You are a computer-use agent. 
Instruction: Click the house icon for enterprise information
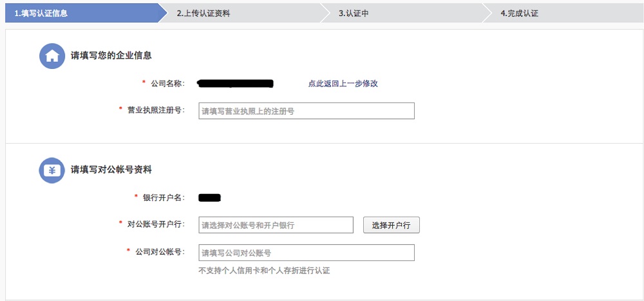click(52, 56)
